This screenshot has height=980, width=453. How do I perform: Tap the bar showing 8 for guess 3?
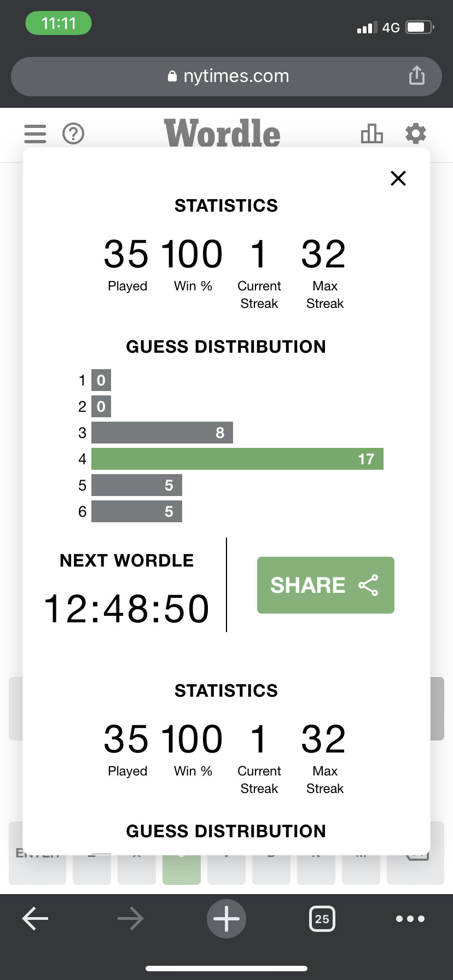click(x=162, y=433)
